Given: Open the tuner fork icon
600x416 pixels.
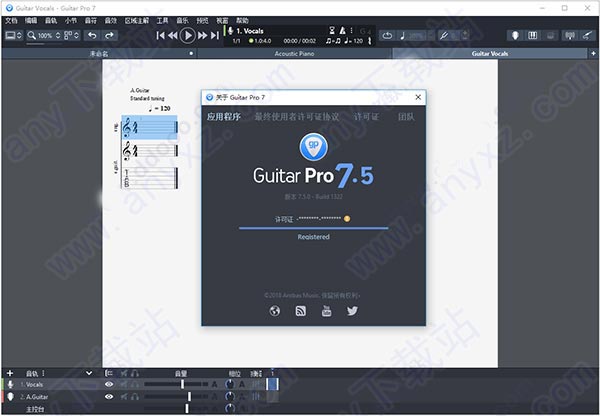Looking at the screenshot, I should (x=443, y=36).
